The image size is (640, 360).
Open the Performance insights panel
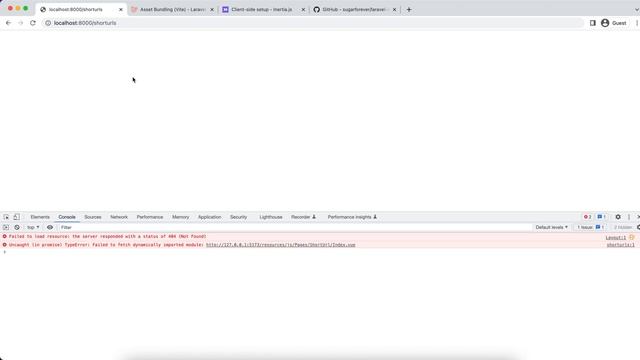tap(352, 217)
